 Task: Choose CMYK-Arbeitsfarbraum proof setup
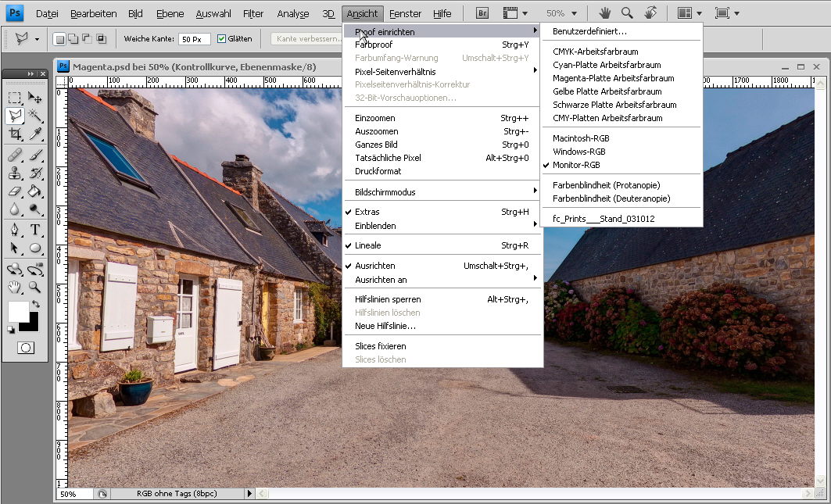point(595,52)
